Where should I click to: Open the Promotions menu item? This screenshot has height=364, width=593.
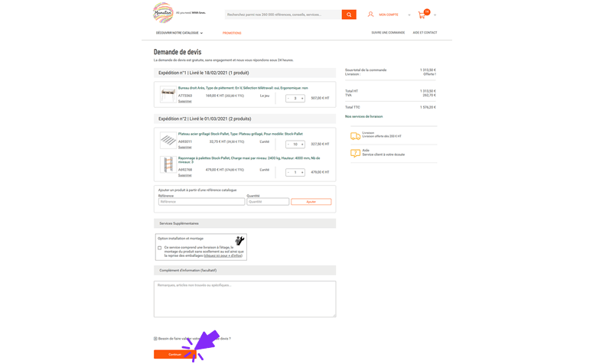coord(232,33)
